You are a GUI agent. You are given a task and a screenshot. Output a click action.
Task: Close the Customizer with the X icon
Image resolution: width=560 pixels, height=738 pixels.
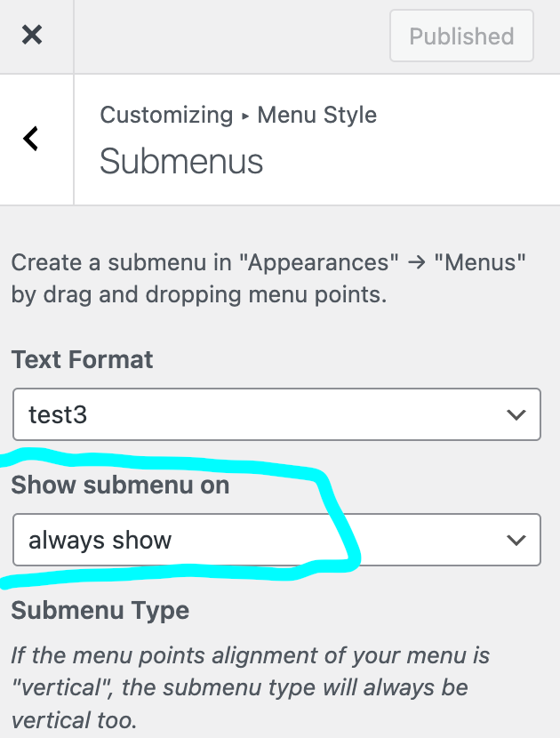click(32, 36)
